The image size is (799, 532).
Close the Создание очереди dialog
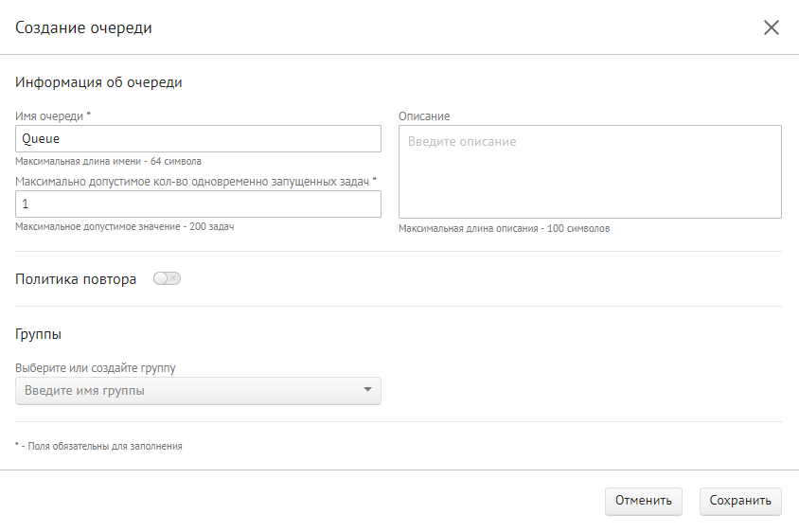point(771,27)
